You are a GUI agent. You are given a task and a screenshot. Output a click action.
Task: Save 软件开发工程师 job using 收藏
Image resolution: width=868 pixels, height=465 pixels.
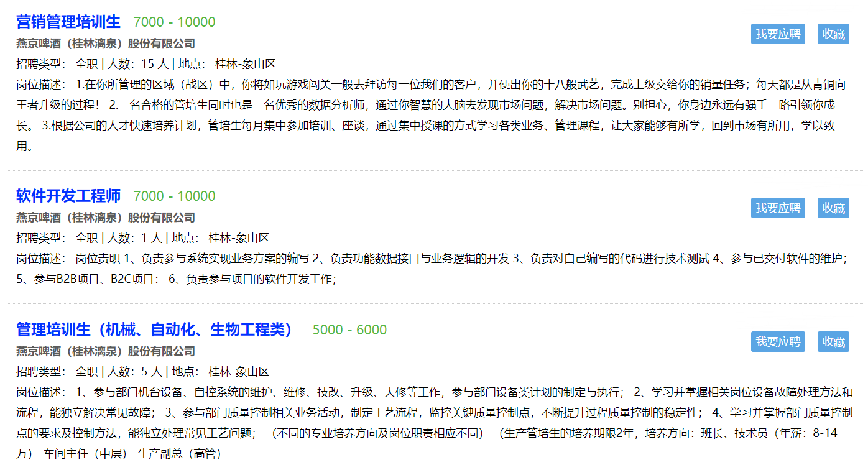pyautogui.click(x=833, y=208)
